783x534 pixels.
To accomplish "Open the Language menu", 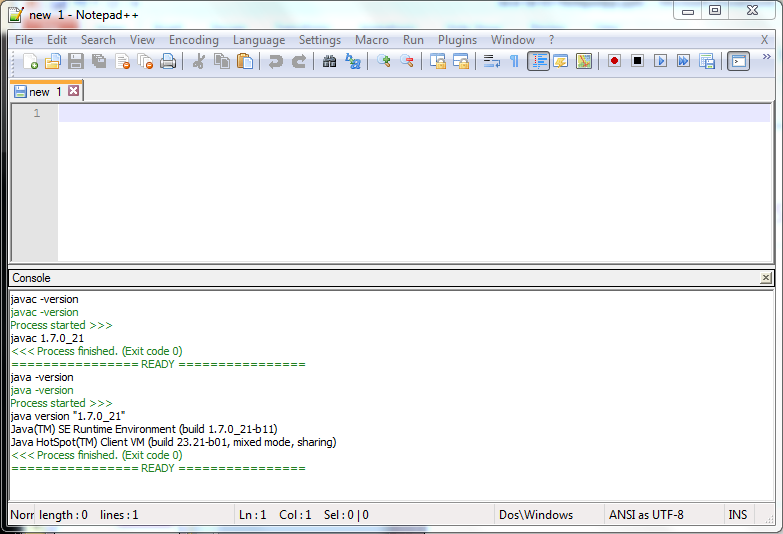I will [259, 40].
